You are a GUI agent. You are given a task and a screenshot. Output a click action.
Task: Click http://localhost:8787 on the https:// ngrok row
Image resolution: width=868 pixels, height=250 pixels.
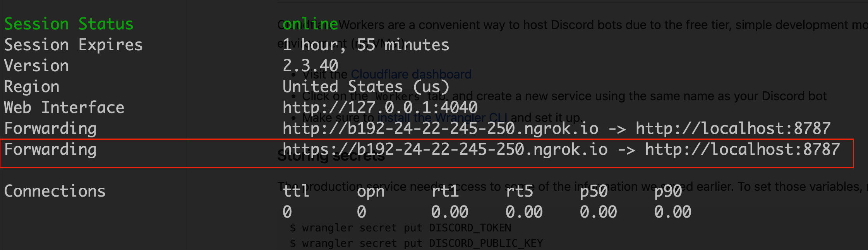point(743,150)
